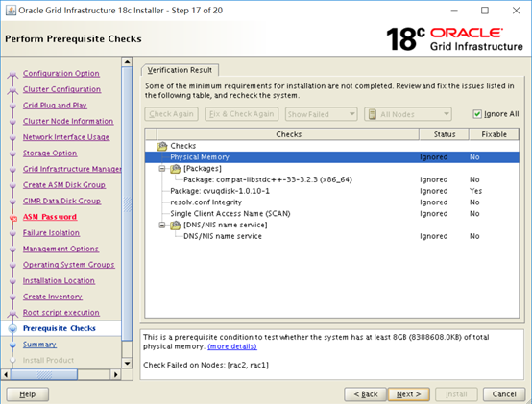The width and height of the screenshot is (532, 404).
Task: Go to Grid Plug and Play step
Action: click(55, 106)
